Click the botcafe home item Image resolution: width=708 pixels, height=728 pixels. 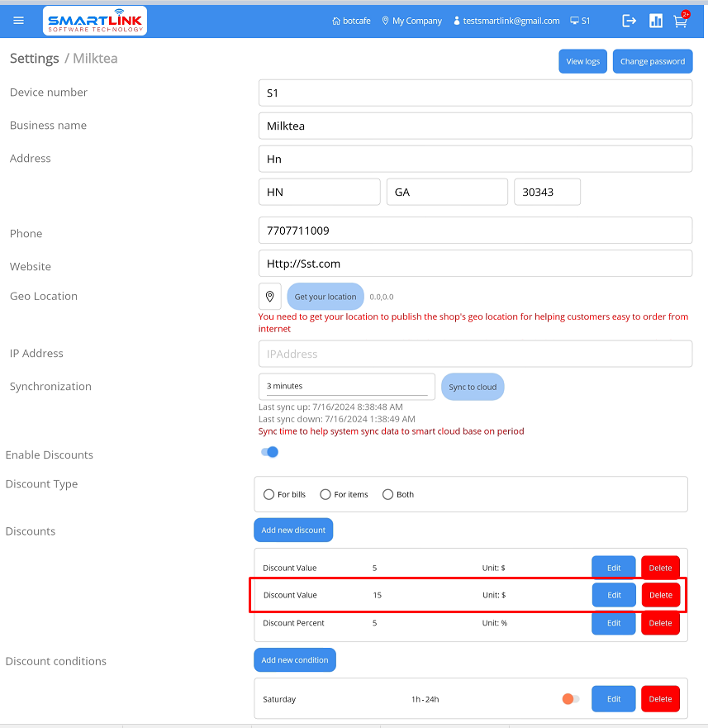coord(351,21)
